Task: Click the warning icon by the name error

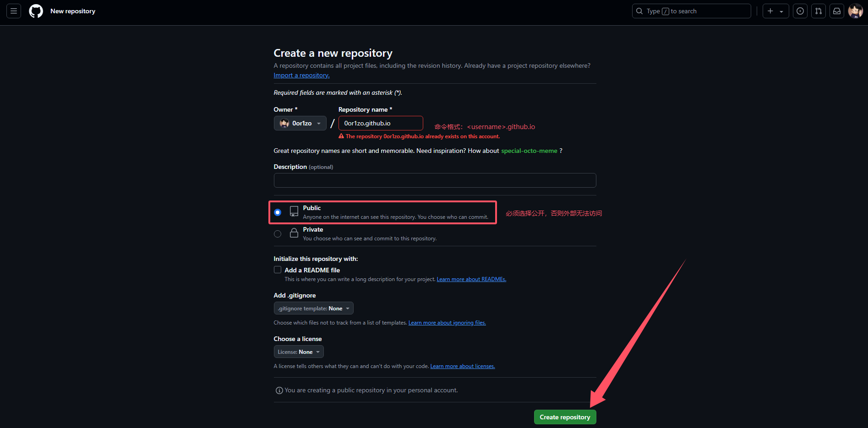Action: (341, 136)
